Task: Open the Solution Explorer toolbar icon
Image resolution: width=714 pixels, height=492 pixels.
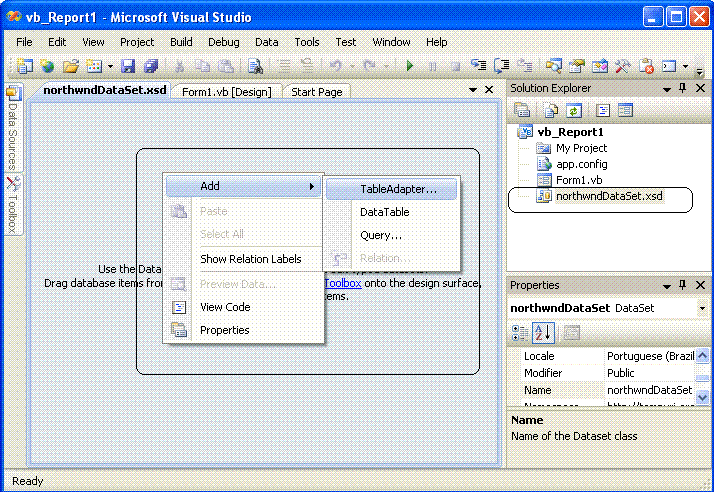Action: (x=554, y=67)
